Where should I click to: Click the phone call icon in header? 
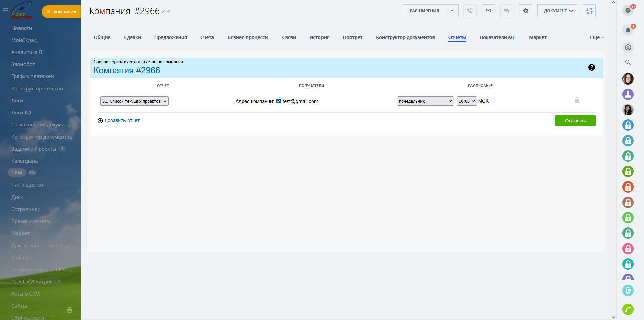click(x=469, y=11)
